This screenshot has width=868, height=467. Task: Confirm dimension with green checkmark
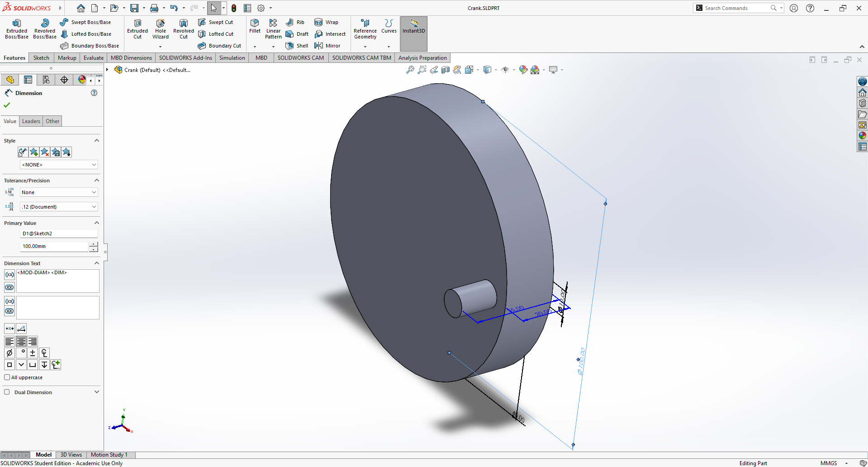pos(7,105)
